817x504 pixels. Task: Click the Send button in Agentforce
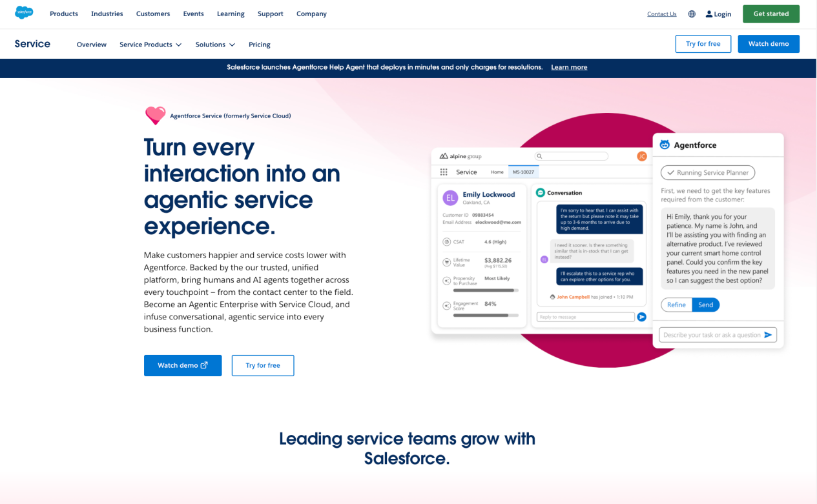[x=706, y=305]
